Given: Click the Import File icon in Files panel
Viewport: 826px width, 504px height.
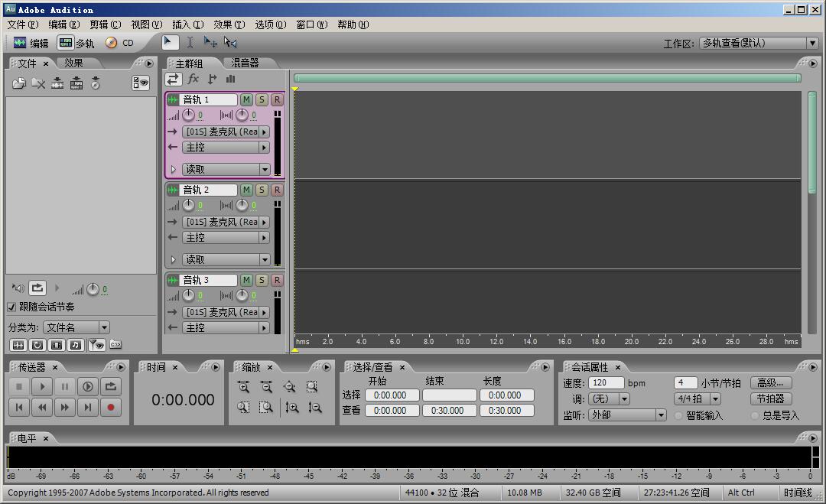Looking at the screenshot, I should click(x=19, y=83).
